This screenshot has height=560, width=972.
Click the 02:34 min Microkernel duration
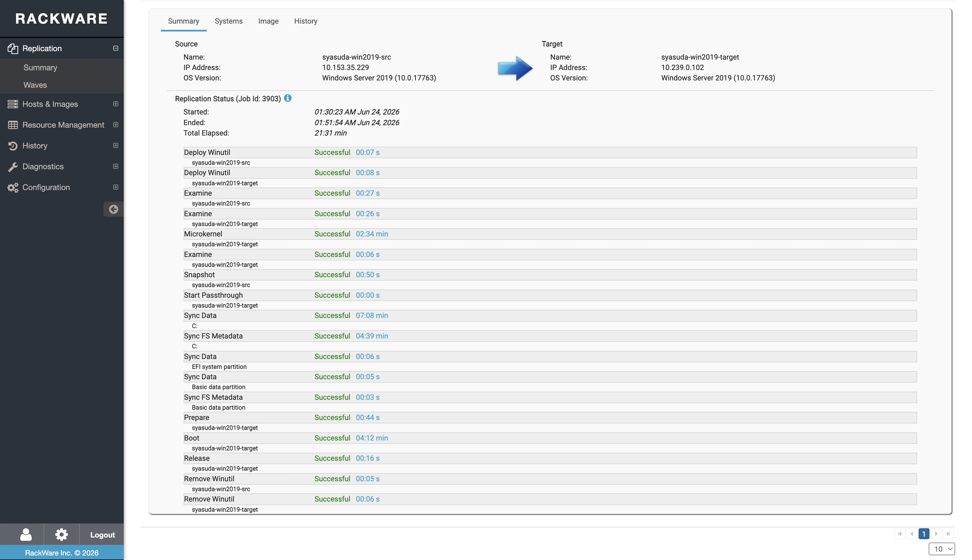[372, 234]
